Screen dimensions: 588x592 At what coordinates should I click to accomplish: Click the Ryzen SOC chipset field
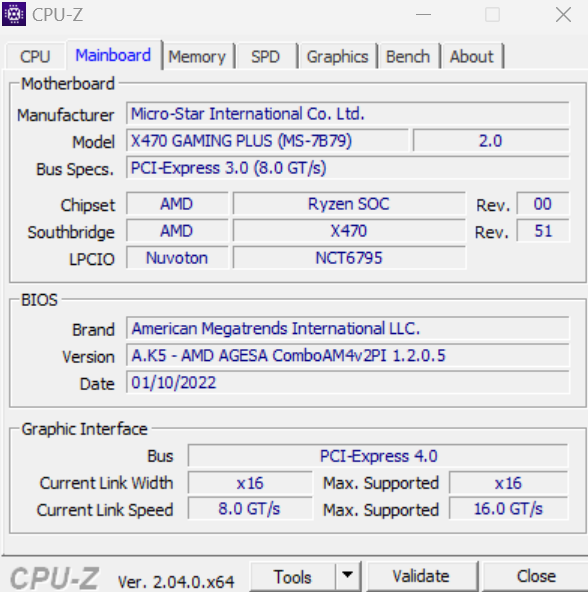[x=349, y=204]
